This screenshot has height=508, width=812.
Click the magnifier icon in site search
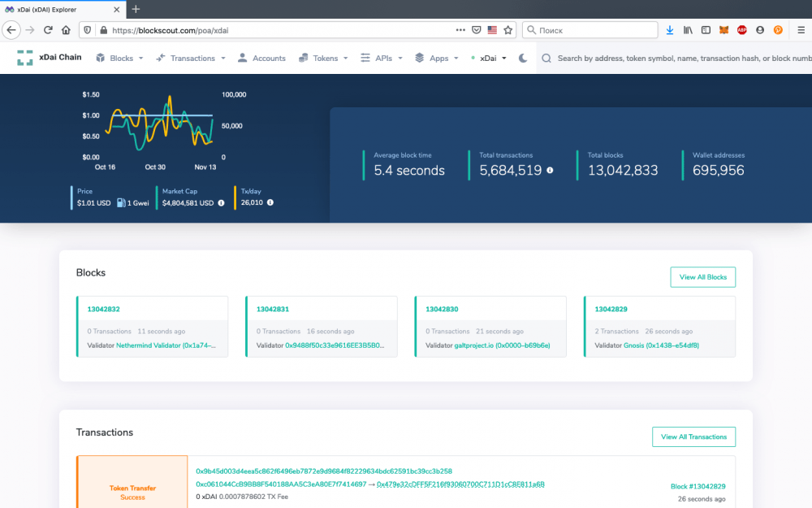point(546,58)
